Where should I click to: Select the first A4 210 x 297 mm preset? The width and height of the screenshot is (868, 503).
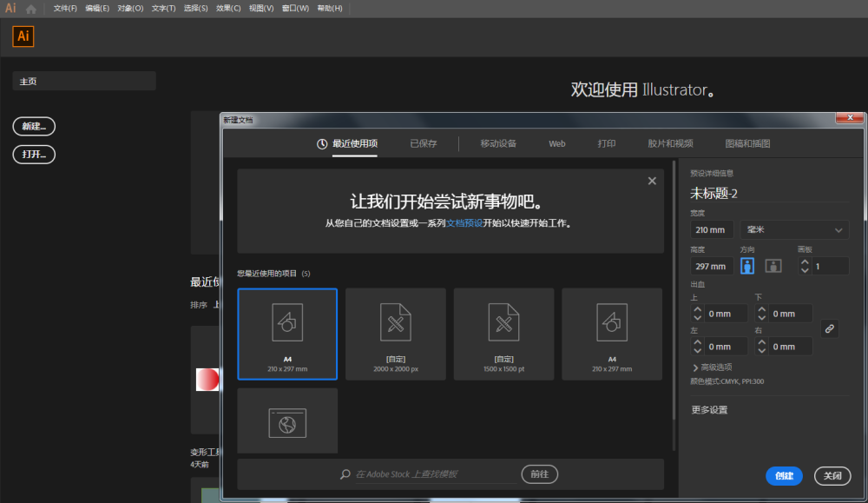287,334
